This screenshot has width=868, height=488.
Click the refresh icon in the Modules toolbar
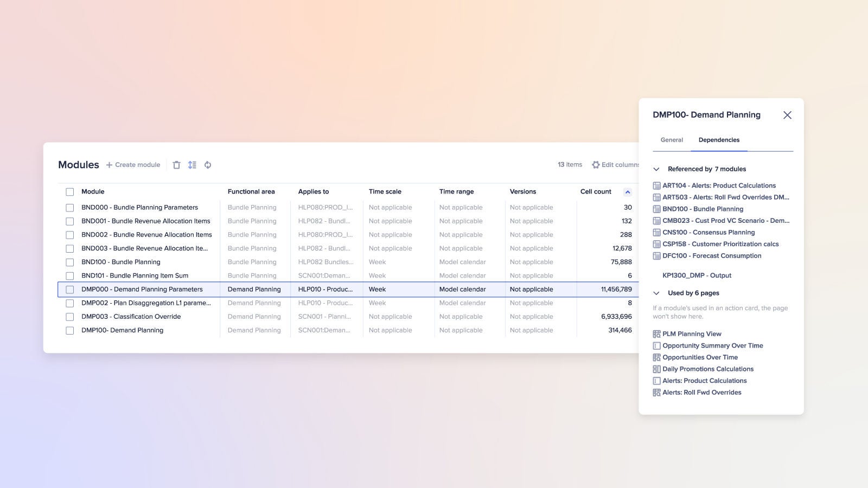coord(208,165)
